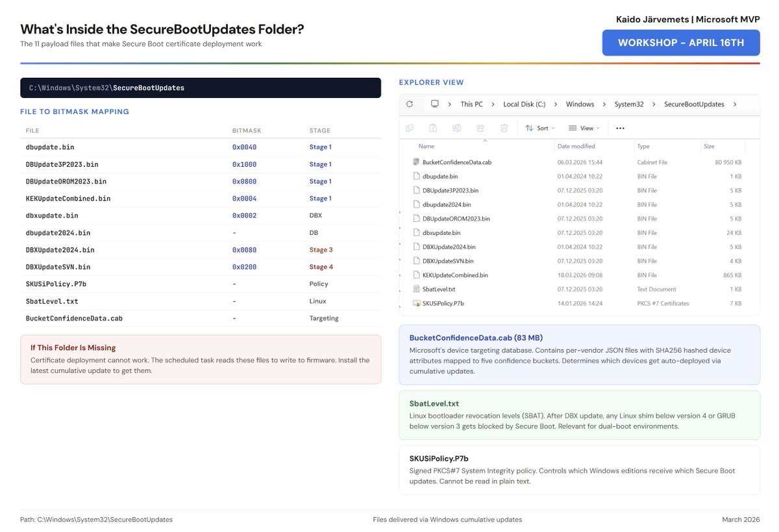Go to the Windows breadcrumb segment
Screen dimensions: 779x532
click(x=580, y=104)
